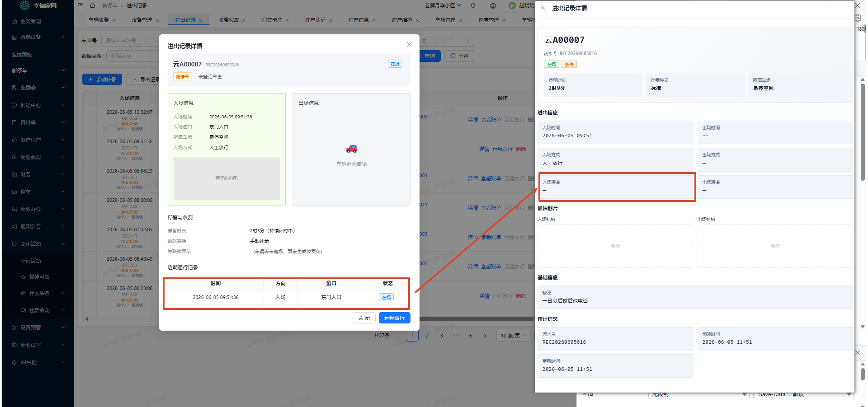Image resolution: width=868 pixels, height=407 pixels.
Task: Close the 房产维护 tab with its X
Action: 417,20
